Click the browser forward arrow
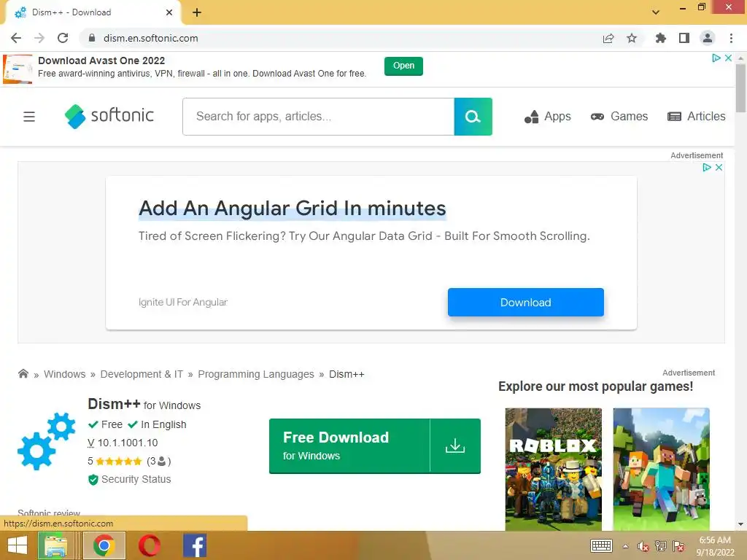 click(39, 38)
